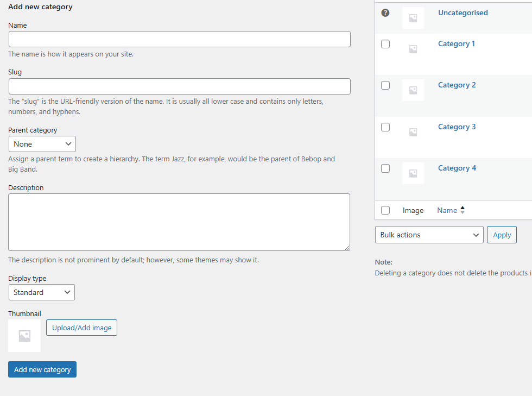The width and height of the screenshot is (532, 396).
Task: Open the Uncategorised category placeholder image
Action: [x=413, y=18]
